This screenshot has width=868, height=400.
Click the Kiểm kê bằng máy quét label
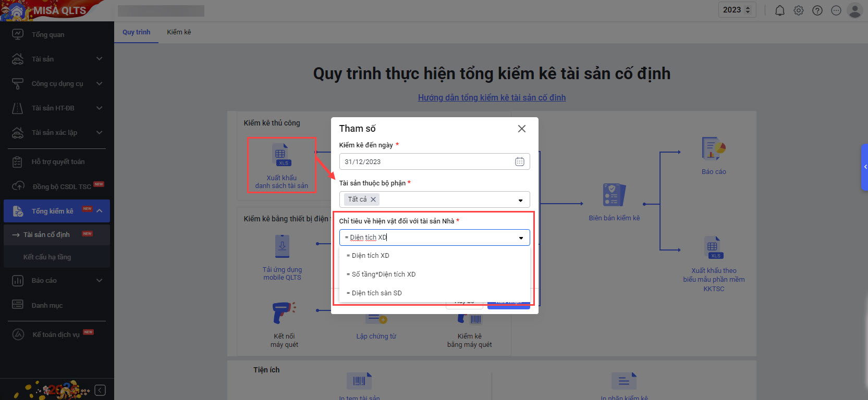[470, 340]
